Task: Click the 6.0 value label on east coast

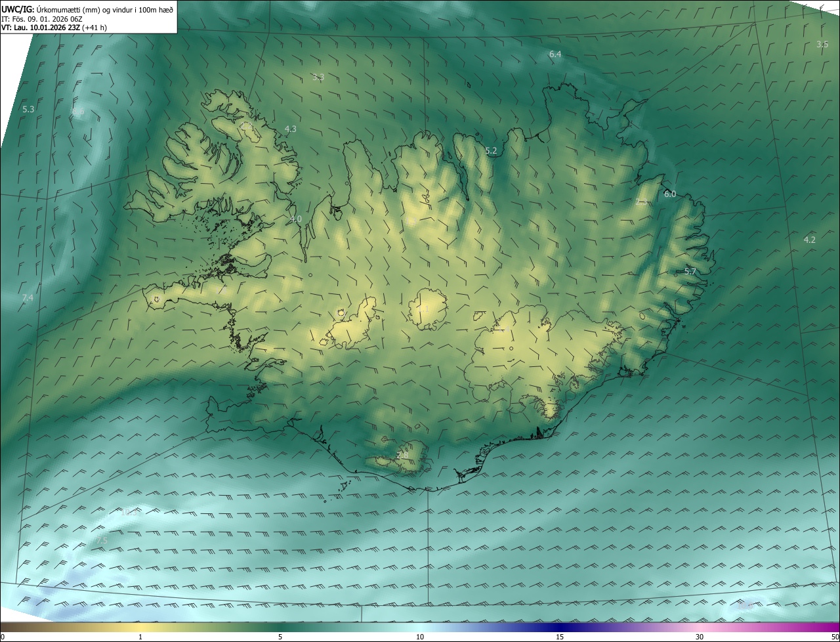Action: [669, 194]
